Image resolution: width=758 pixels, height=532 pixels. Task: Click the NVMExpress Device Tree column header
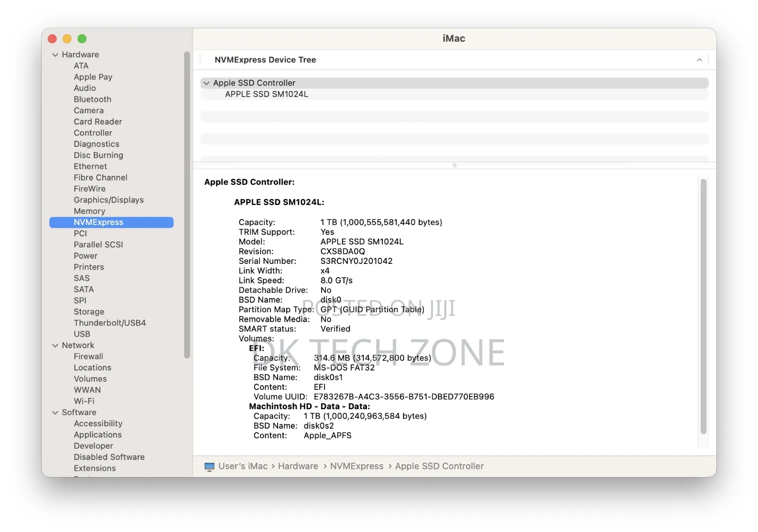(x=265, y=60)
